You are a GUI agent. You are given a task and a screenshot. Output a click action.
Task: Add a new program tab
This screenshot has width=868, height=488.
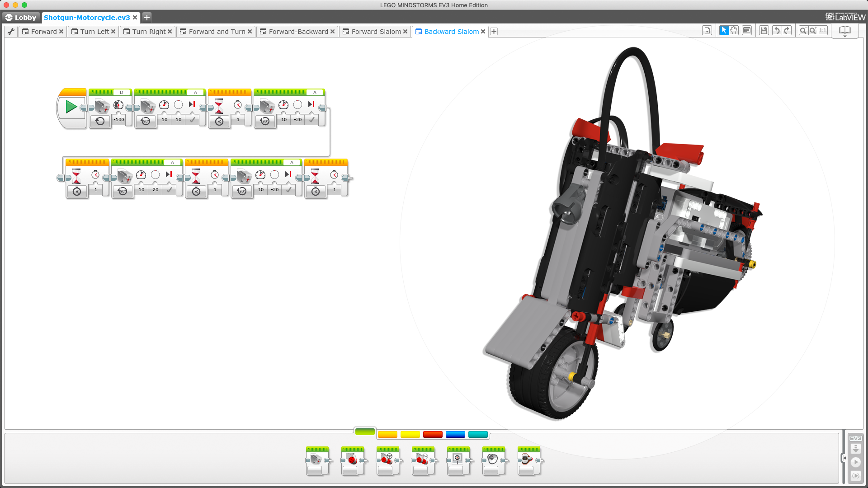tap(494, 31)
